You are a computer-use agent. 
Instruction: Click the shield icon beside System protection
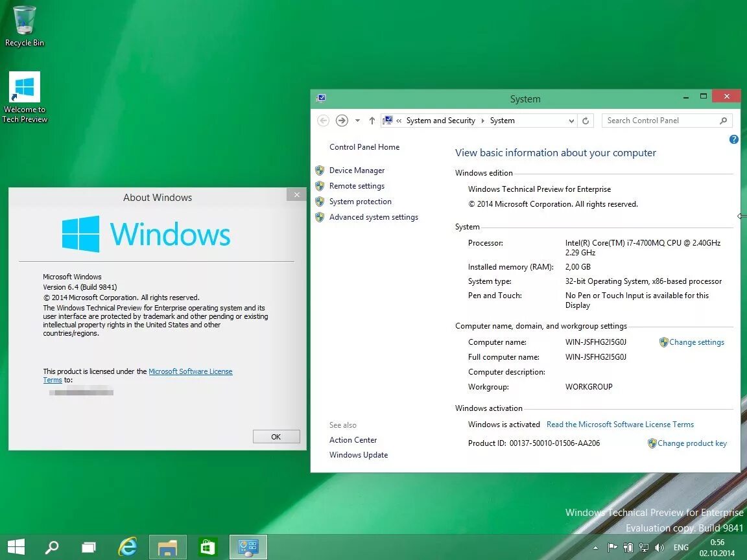tap(320, 202)
